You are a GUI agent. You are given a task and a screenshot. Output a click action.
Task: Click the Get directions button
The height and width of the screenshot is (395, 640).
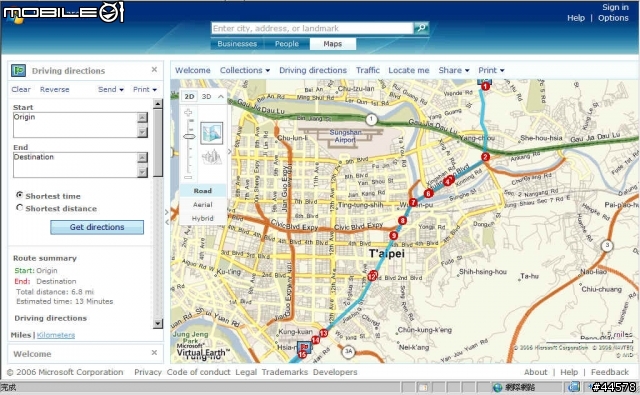(x=97, y=227)
